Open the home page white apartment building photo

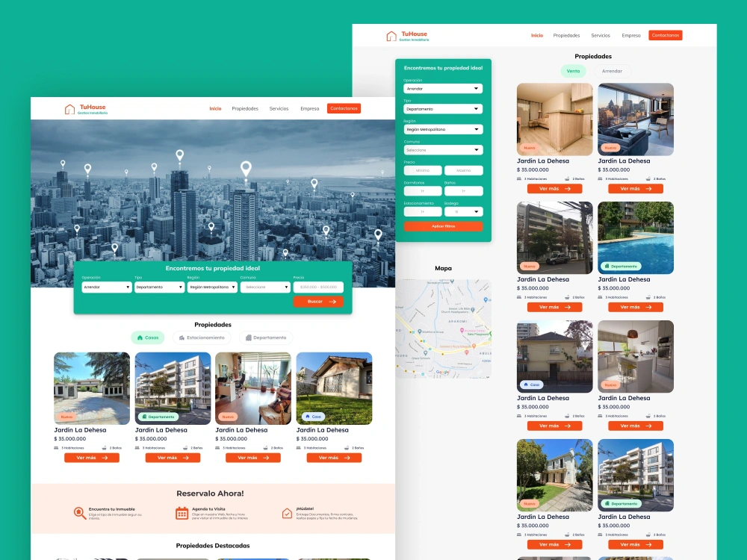[173, 388]
